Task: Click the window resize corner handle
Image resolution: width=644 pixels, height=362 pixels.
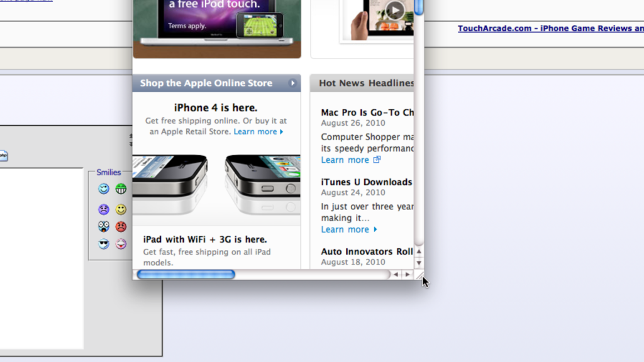Action: tap(419, 275)
